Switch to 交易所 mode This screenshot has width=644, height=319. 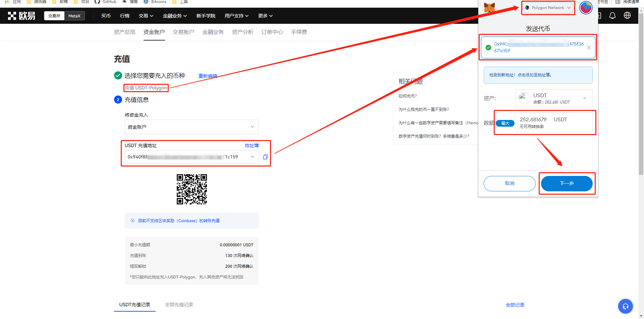(x=54, y=16)
